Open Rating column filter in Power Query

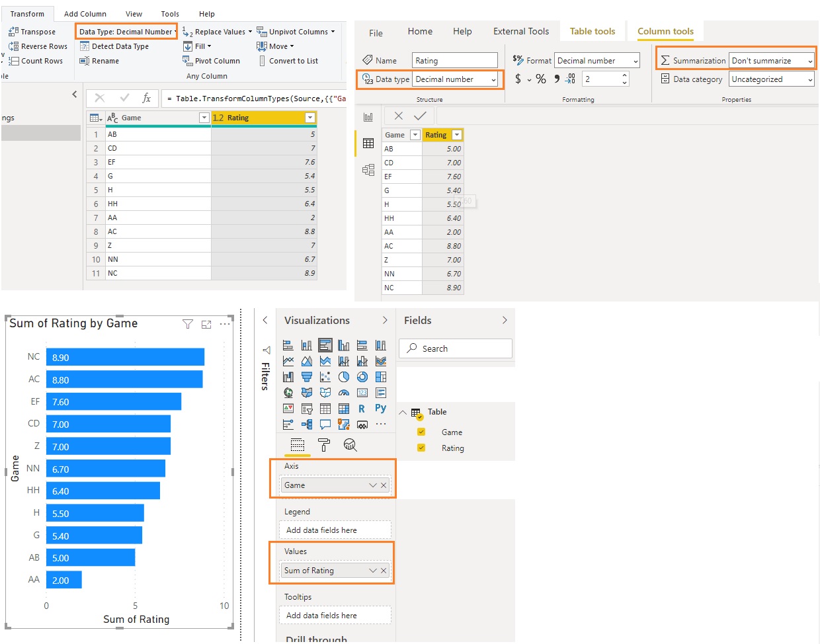coord(310,118)
